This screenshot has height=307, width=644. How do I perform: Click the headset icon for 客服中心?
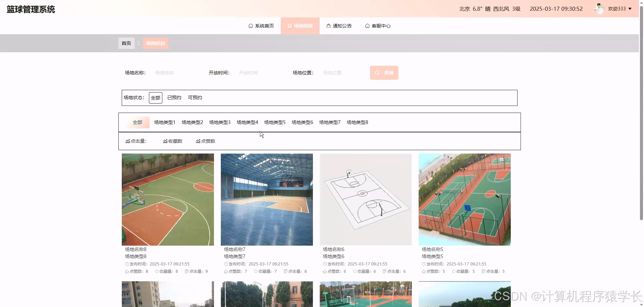(367, 26)
